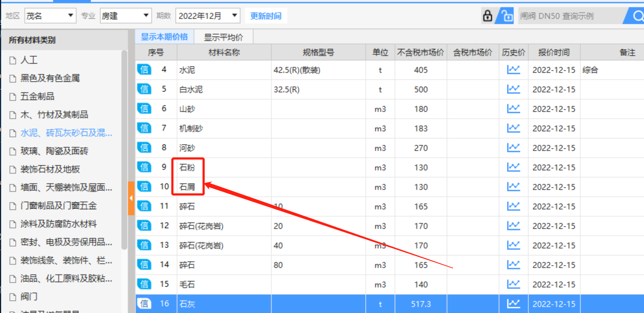This screenshot has height=313, width=644.
Task: Click the 32.5(R) specification cell
Action: click(318, 89)
